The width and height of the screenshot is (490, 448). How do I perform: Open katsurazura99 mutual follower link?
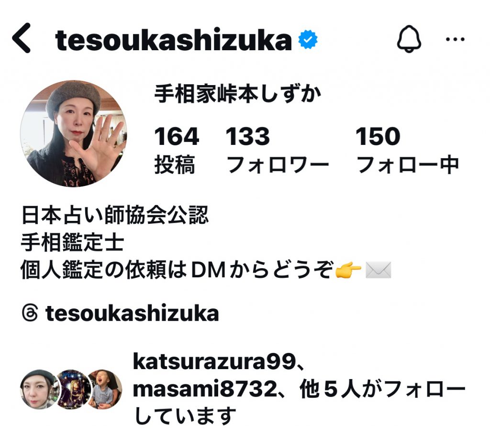214,361
